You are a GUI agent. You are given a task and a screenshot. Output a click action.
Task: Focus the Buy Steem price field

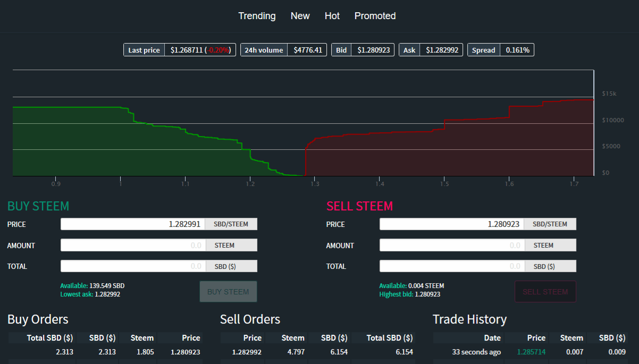(133, 224)
